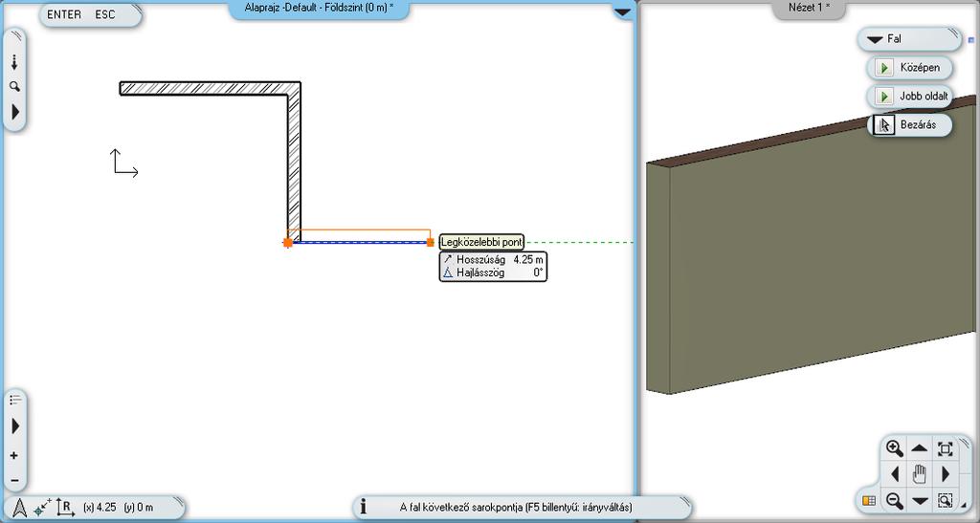Click the cursor icon beside Bezárás
Image resolution: width=980 pixels, height=523 pixels.
[x=883, y=125]
